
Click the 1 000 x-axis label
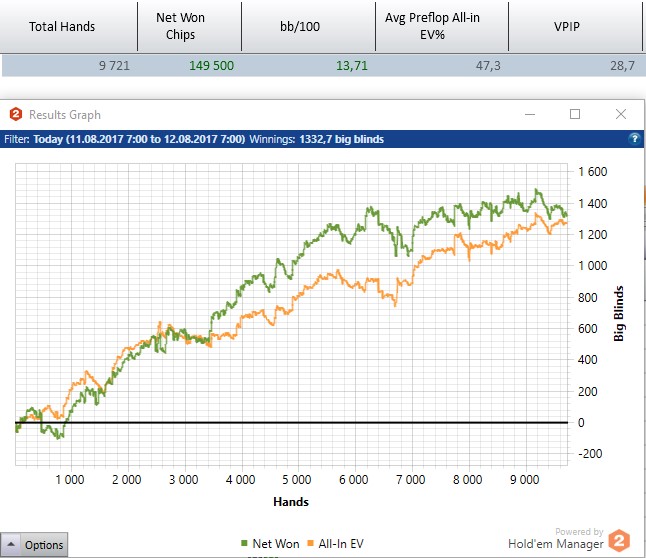click(x=70, y=480)
